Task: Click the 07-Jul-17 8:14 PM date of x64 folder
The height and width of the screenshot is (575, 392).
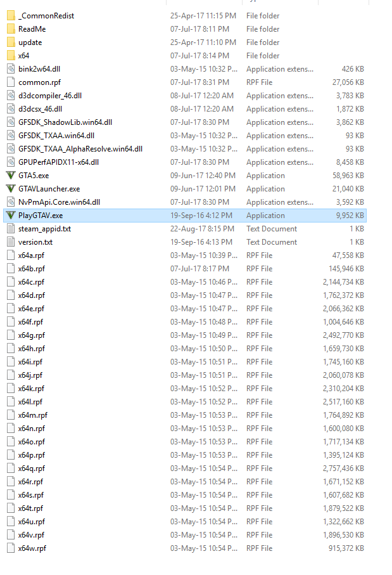Action: [199, 56]
